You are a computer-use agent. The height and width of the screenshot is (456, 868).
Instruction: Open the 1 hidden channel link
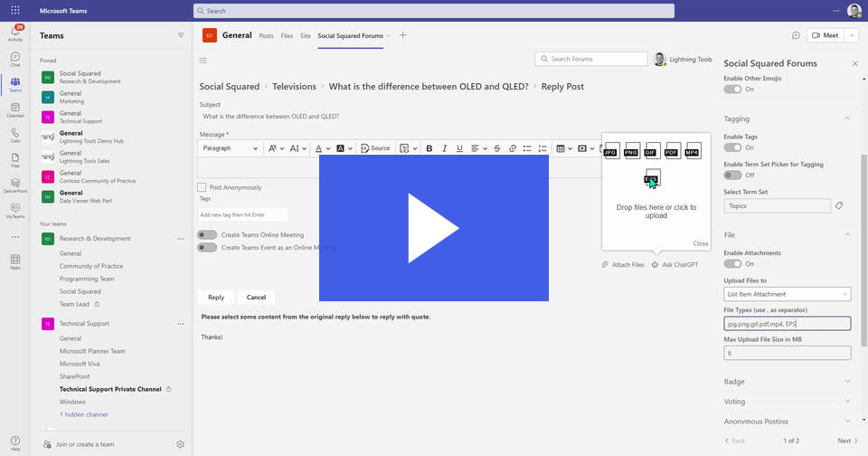[83, 414]
